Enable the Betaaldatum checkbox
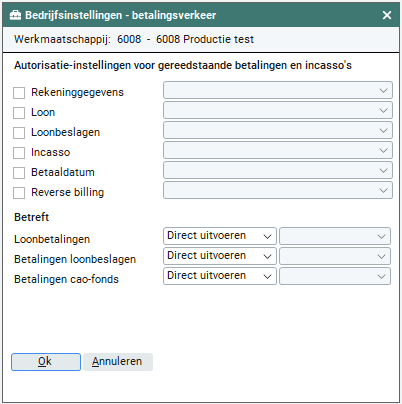Screen dimensions: 402x404 19,173
